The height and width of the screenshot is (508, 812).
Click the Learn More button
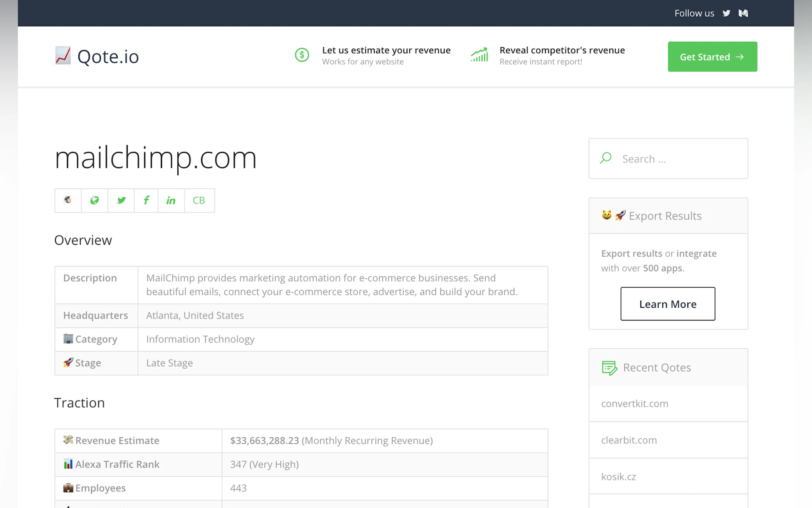click(668, 304)
